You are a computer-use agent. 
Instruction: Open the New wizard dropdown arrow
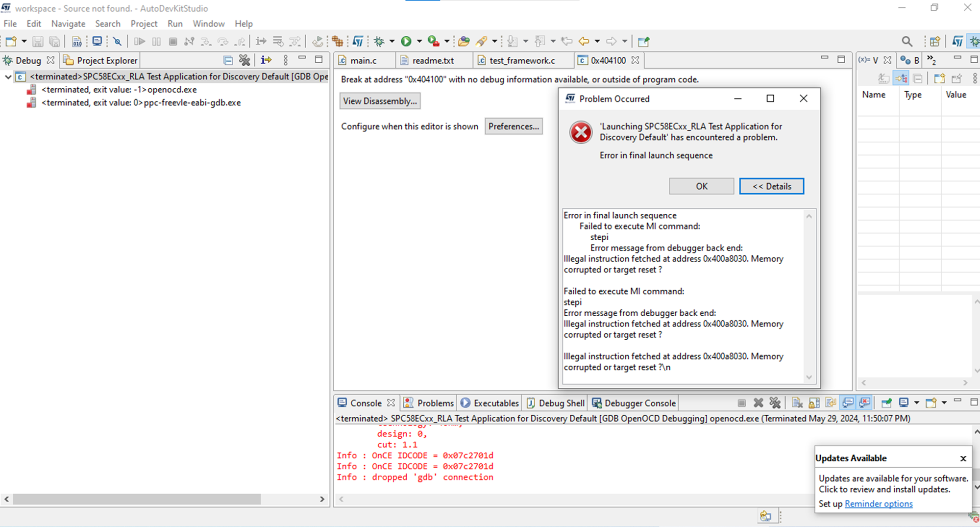23,41
